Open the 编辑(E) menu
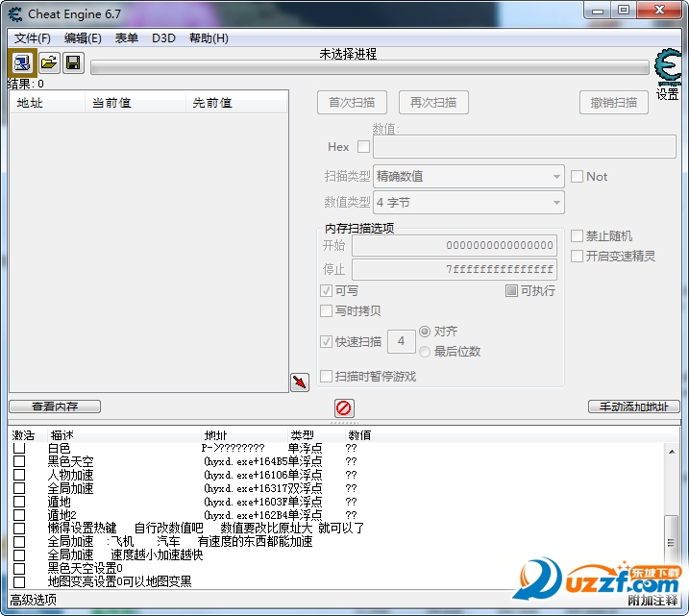Screen dimensions: 689x616 pos(83,38)
